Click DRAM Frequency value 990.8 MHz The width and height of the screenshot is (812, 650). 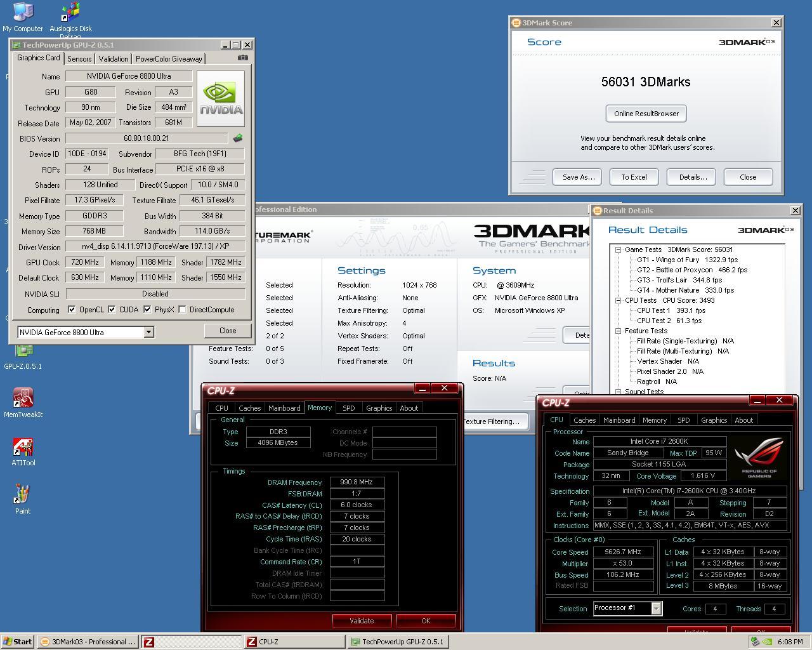(x=357, y=482)
